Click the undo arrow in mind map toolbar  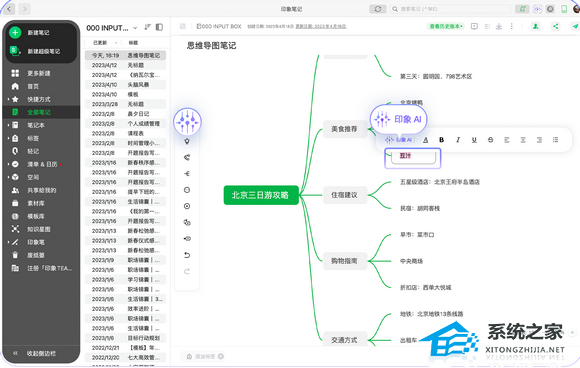coord(187,255)
